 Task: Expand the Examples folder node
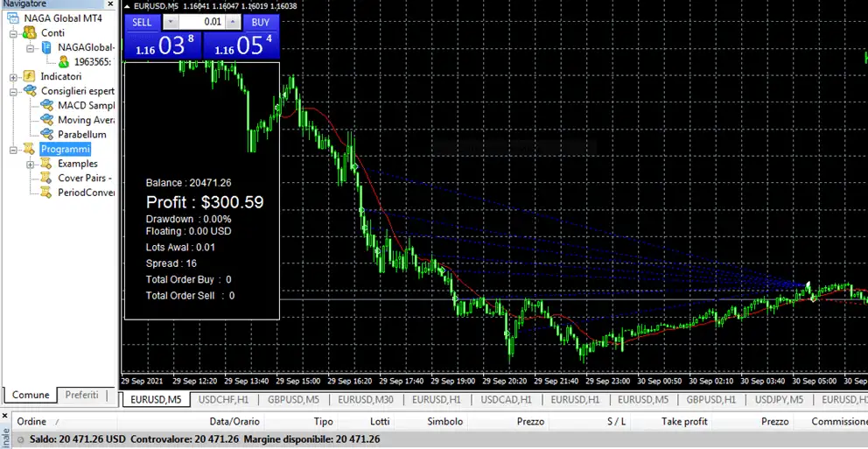(x=31, y=164)
